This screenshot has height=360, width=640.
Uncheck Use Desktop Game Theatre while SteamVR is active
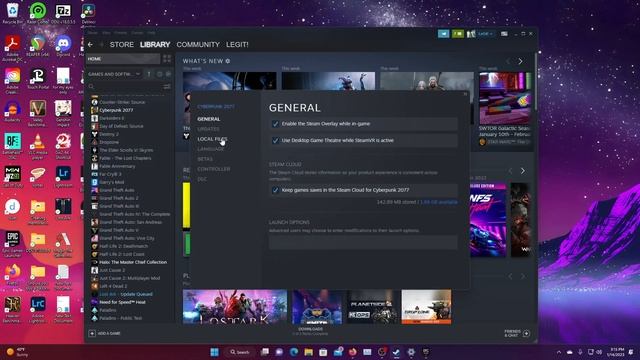pos(276,140)
